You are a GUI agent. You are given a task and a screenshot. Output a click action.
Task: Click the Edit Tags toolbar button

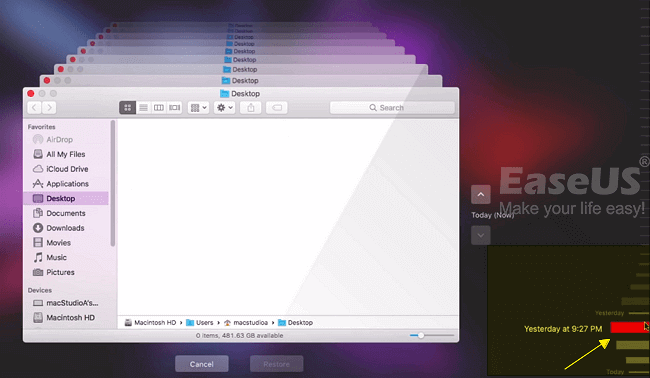point(276,108)
